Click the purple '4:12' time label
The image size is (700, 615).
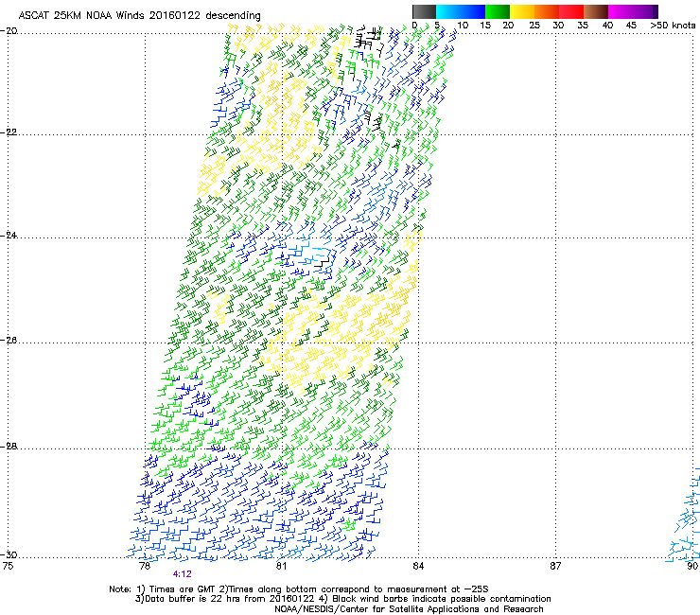(183, 574)
